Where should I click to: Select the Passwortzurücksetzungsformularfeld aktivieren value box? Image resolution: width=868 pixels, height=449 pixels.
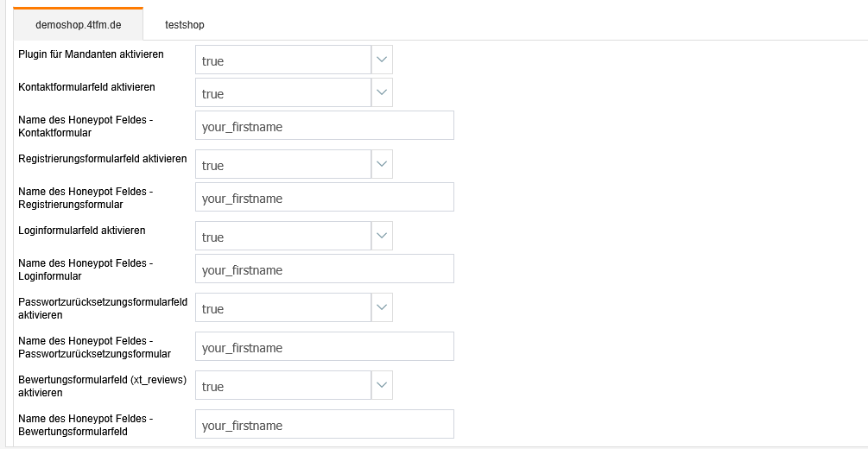(283, 308)
